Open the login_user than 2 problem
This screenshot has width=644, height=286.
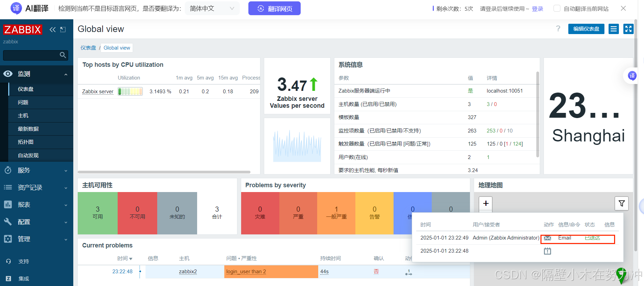246,272
